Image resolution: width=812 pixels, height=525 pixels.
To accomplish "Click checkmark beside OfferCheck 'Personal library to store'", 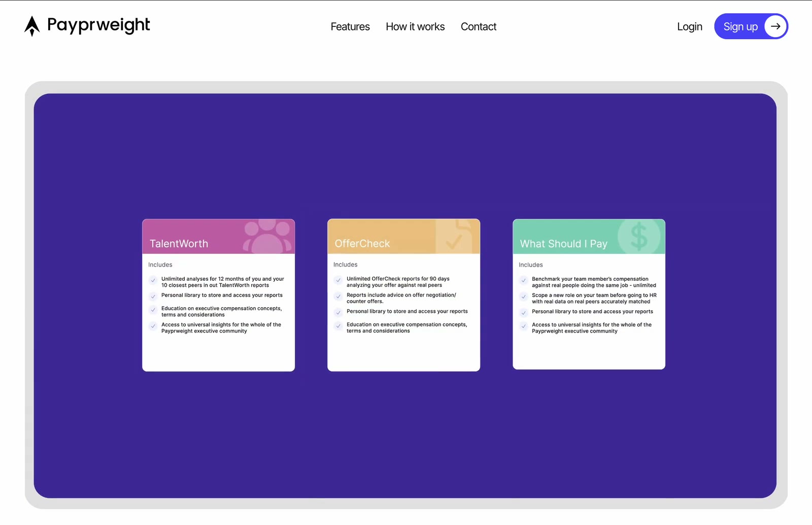I will point(338,313).
